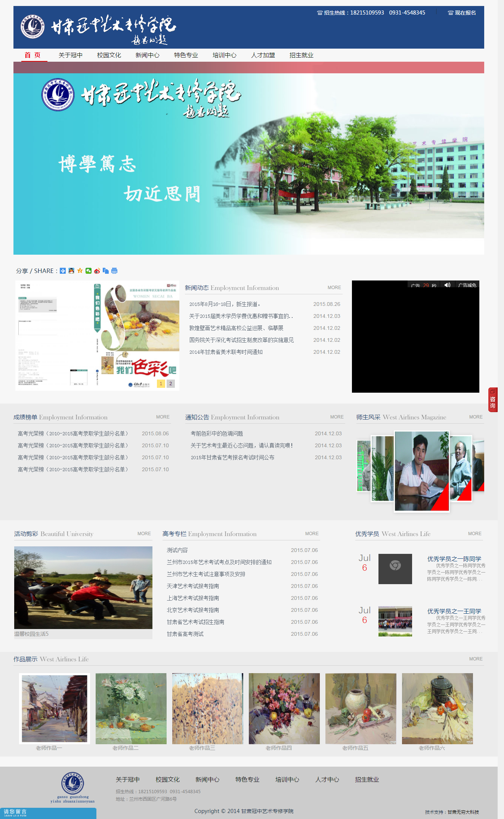
Task: Open the 特色专业 navigation menu
Action: (186, 55)
